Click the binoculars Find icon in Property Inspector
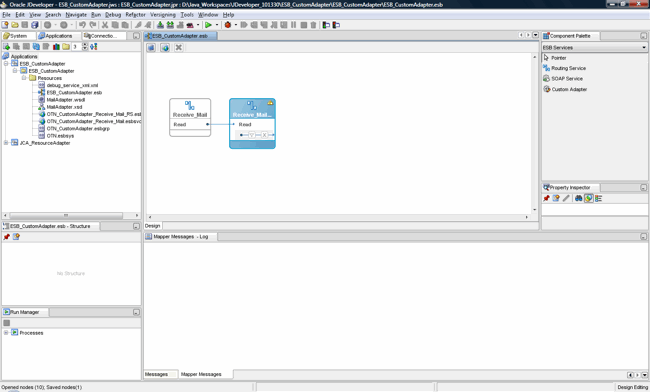This screenshot has height=392, width=650. (578, 198)
